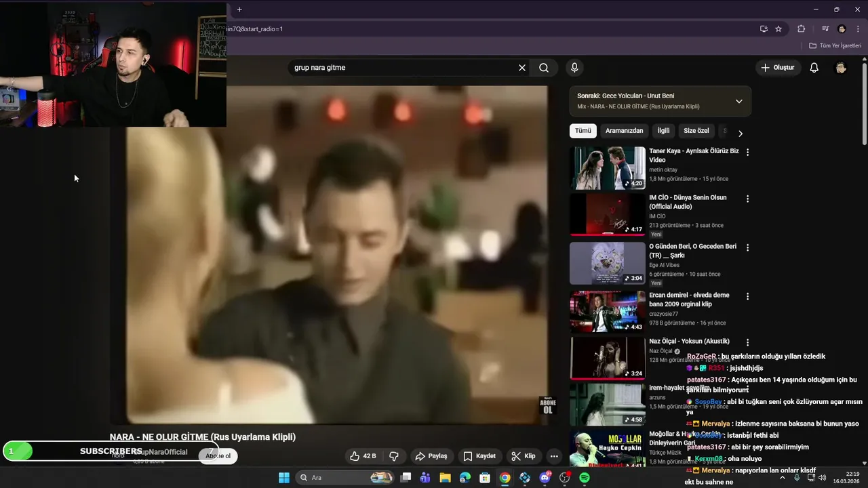Click Ercan demirel elveda deme title
868x488 pixels.
click(x=689, y=300)
